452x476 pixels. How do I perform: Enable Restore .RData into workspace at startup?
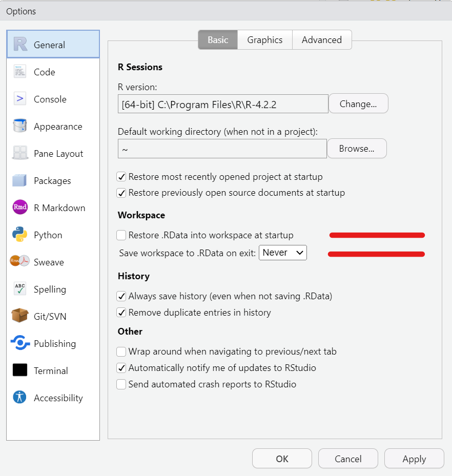(121, 235)
